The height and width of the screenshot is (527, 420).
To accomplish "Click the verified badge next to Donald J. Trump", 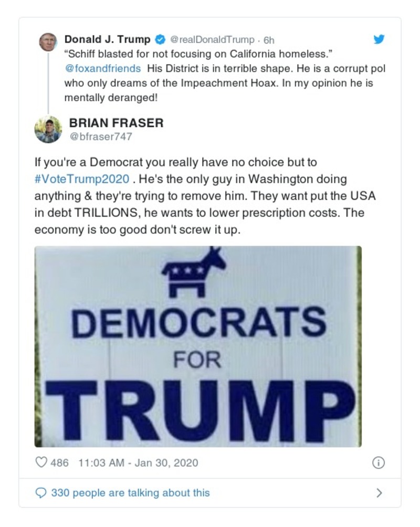I will pos(159,38).
